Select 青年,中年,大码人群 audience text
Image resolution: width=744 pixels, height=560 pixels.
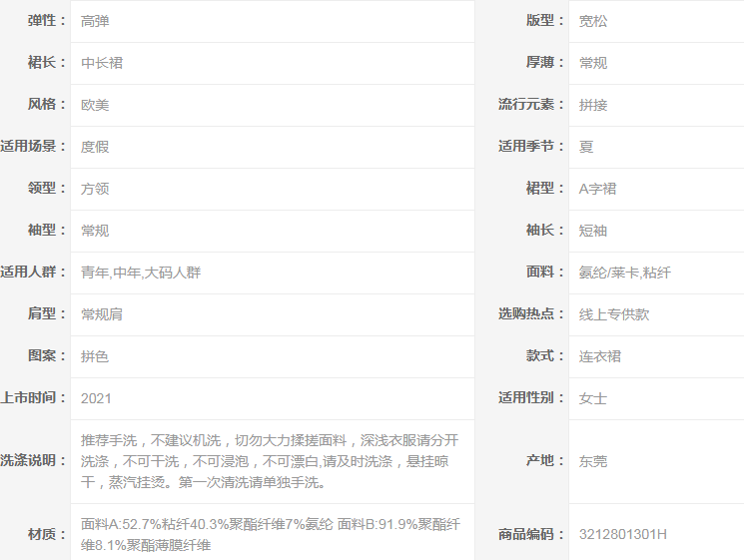tap(141, 273)
